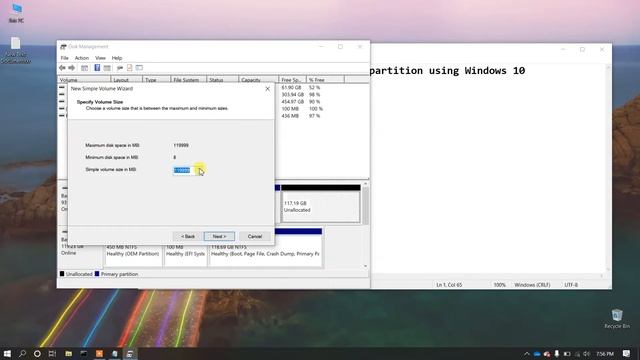Open the Action menu
This screenshot has width=640, height=360.
[x=82, y=58]
